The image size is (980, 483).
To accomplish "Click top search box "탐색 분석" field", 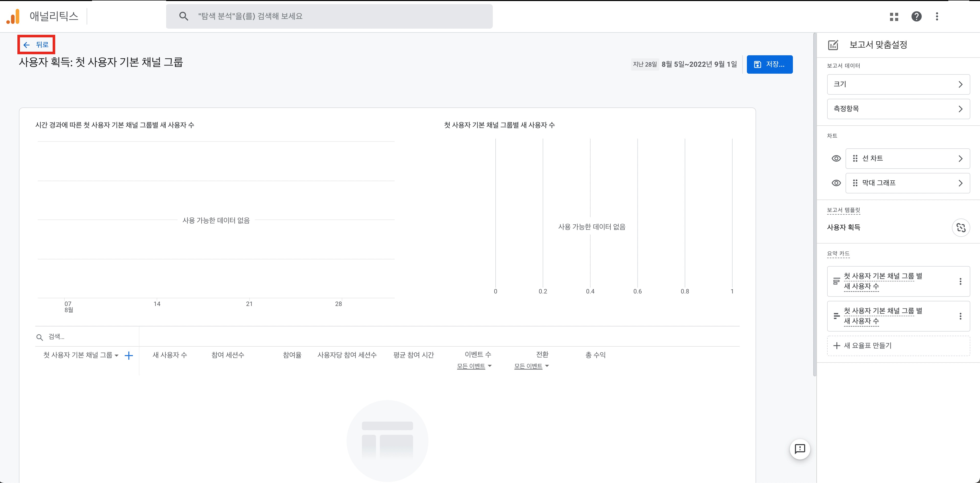I will click(329, 16).
